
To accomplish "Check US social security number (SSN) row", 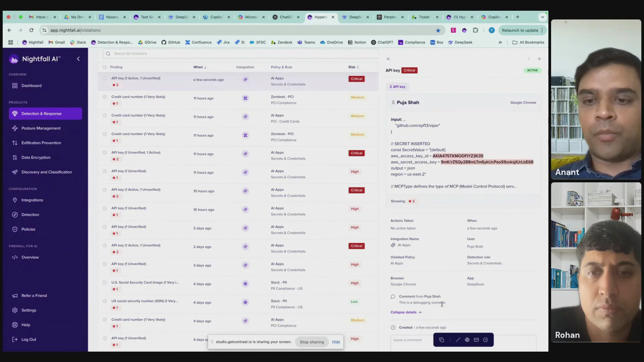I will (105, 301).
